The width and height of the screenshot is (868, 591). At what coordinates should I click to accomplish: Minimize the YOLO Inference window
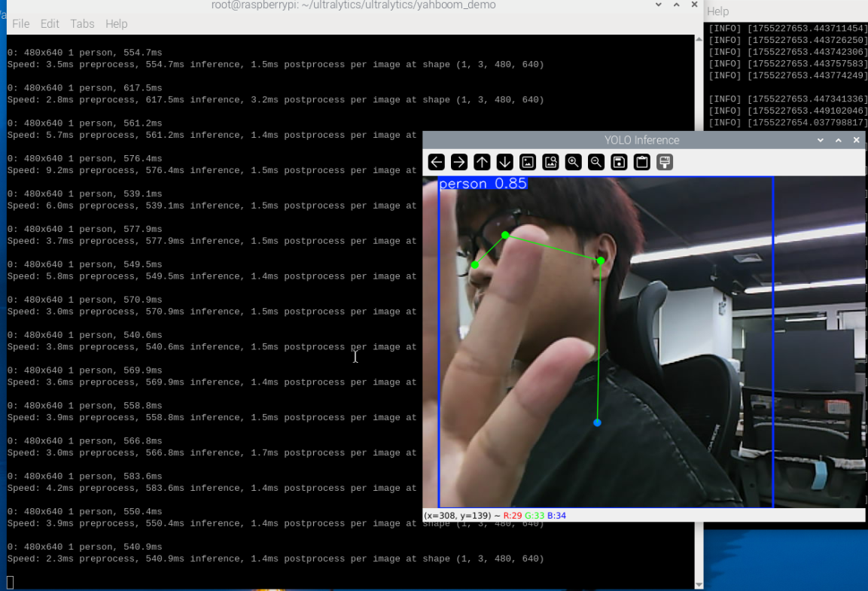821,141
